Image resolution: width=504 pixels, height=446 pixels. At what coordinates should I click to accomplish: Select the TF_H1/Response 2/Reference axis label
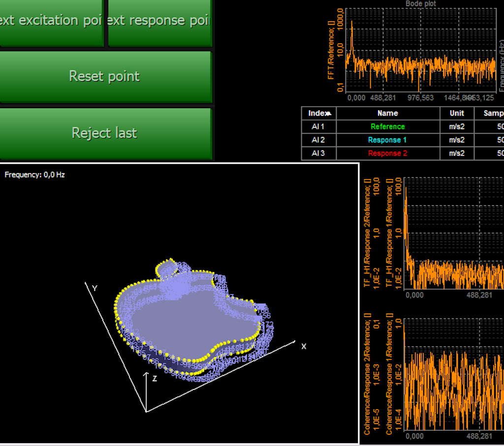coord(367,233)
